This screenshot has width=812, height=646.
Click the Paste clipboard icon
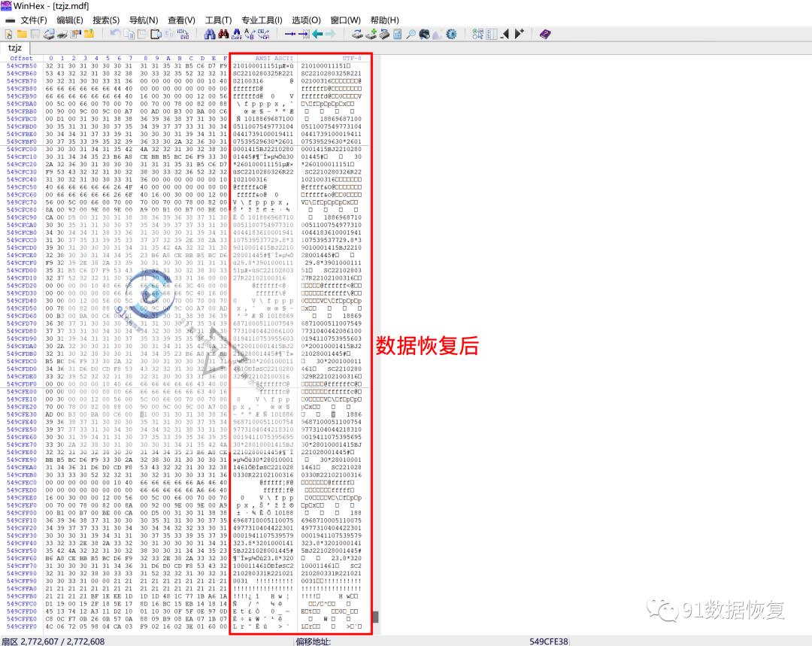[156, 34]
